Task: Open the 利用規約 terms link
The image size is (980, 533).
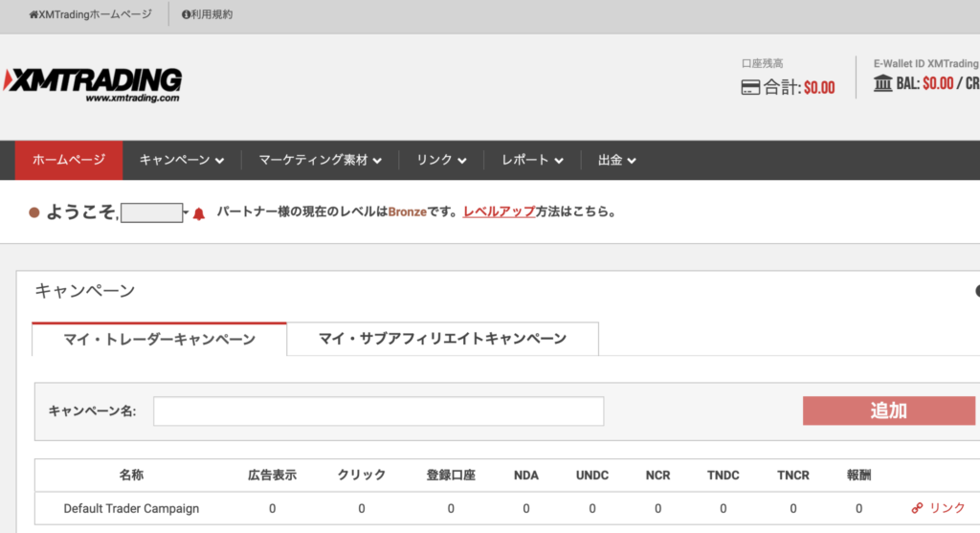Action: pyautogui.click(x=207, y=14)
